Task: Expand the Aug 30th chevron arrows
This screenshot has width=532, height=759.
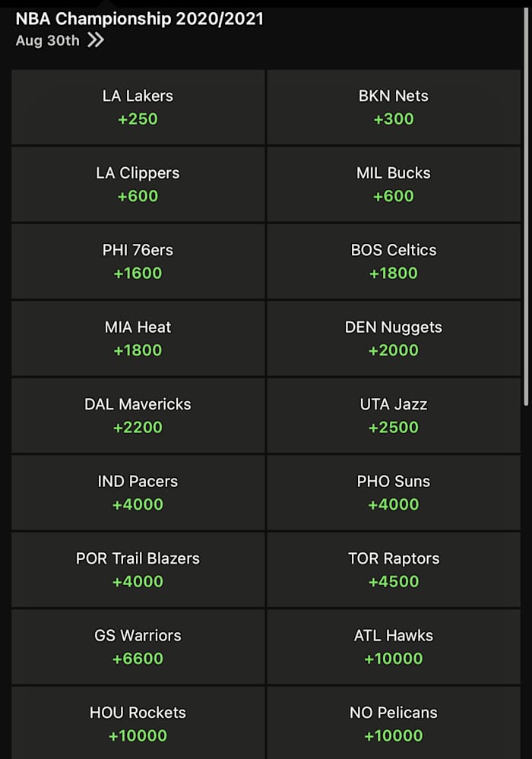Action: 97,41
